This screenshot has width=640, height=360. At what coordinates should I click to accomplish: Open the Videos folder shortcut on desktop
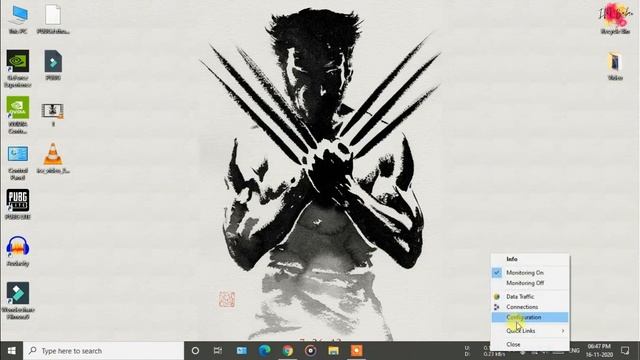click(x=615, y=66)
